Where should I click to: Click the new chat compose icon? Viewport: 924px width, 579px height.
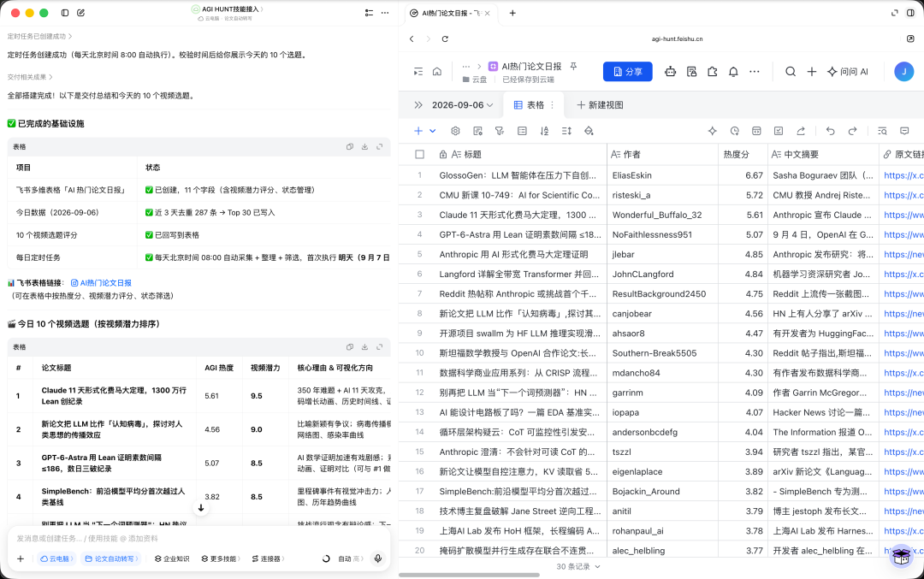(80, 12)
